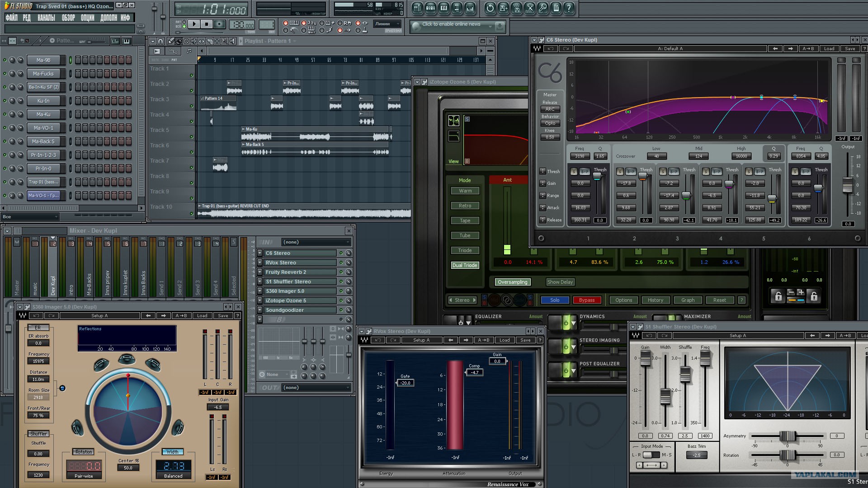
Task: Open the Playlist window from the top toolbar
Action: pyautogui.click(x=417, y=8)
